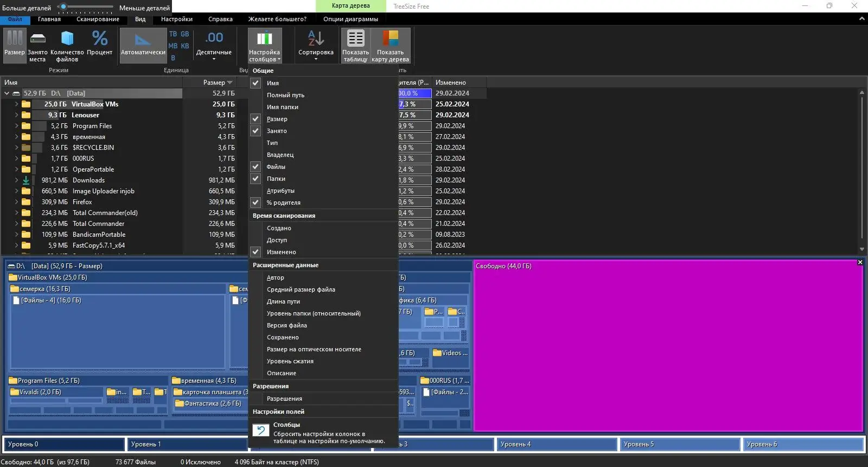This screenshot has width=868, height=467.
Task: Open the Желаете большего? tab
Action: (x=277, y=19)
